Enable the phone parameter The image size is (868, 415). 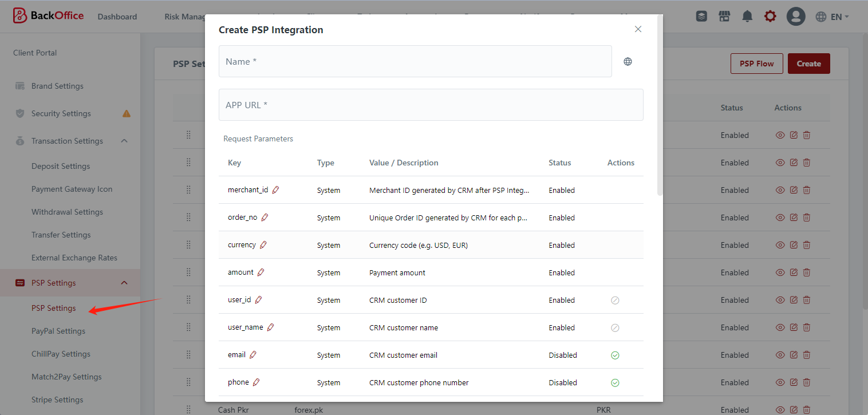coord(615,382)
